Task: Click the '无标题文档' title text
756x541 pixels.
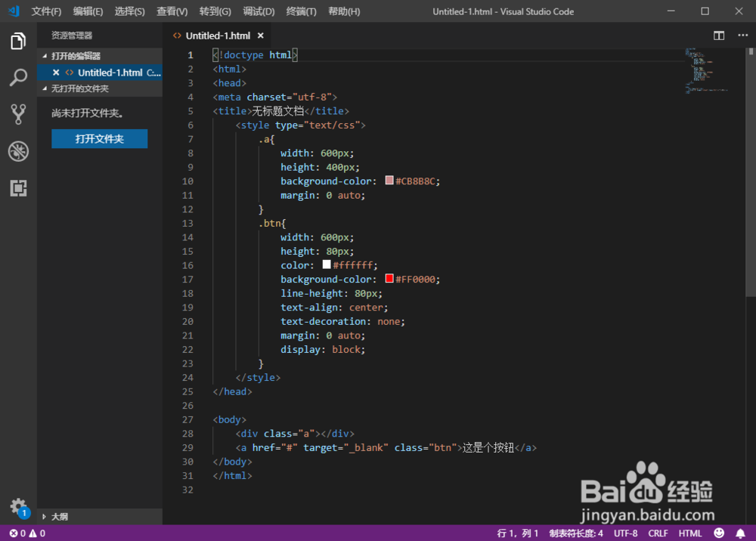Action: [x=277, y=111]
